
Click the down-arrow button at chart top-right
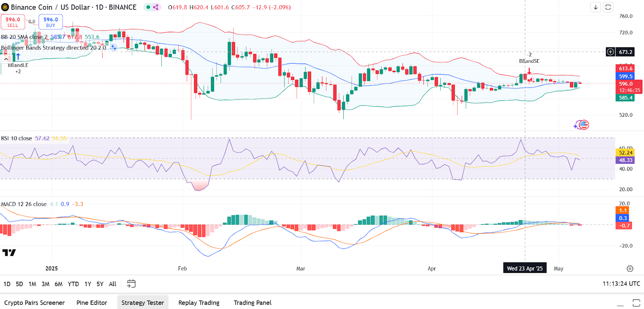point(596,7)
